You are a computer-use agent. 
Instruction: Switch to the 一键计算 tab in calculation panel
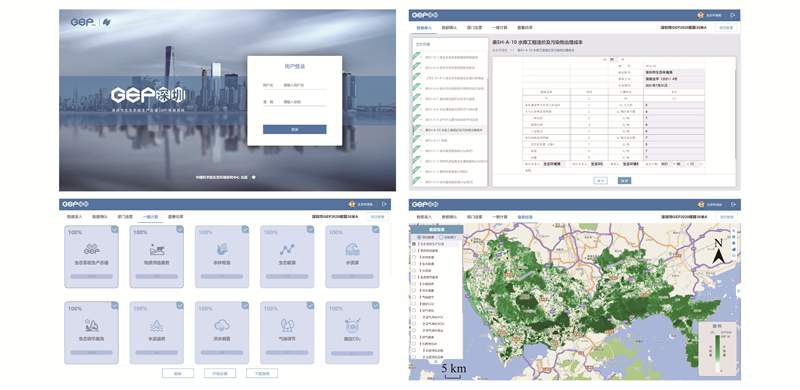[x=150, y=216]
